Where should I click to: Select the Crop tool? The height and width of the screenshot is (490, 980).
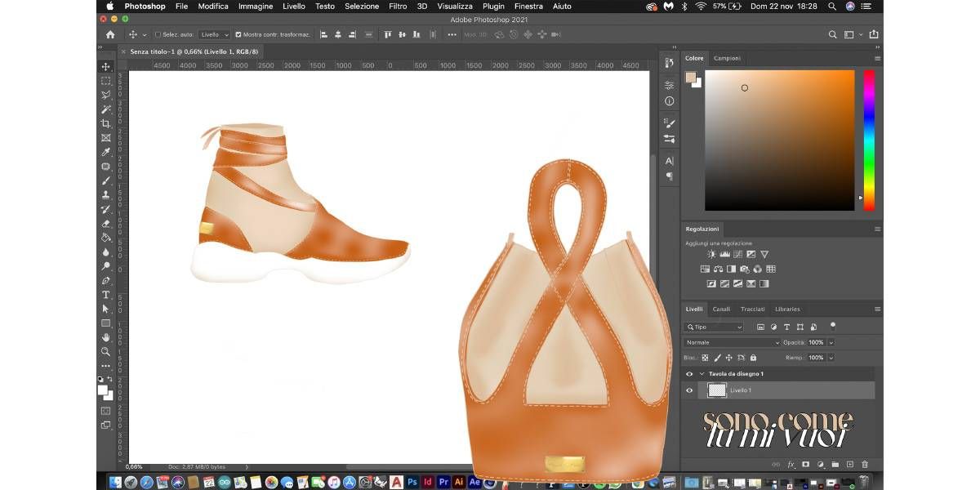[105, 123]
